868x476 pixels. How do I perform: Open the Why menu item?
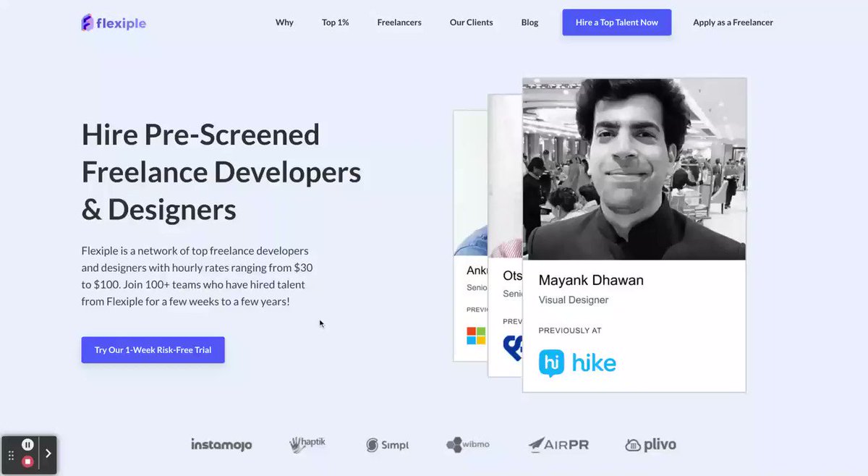point(284,22)
